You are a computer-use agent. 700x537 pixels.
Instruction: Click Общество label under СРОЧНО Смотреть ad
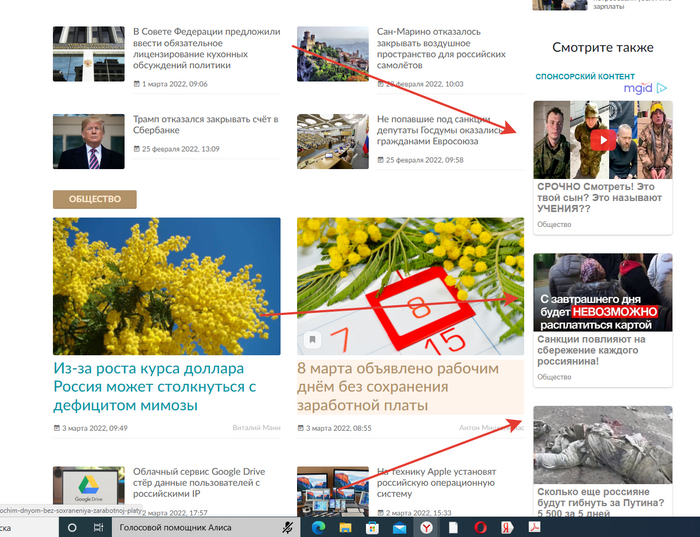point(554,225)
